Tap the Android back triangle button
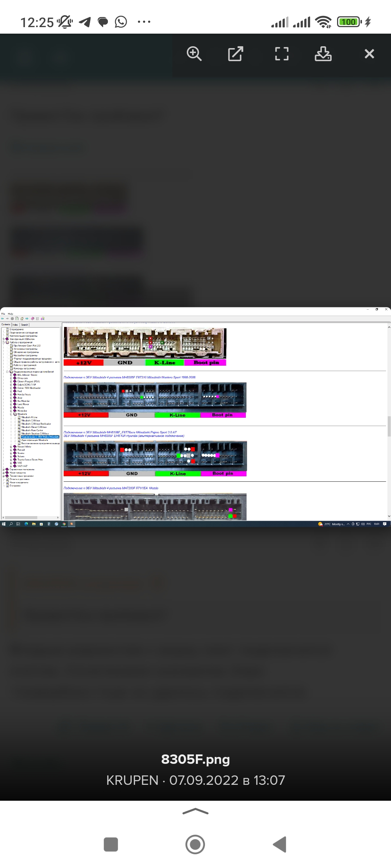 tap(279, 844)
